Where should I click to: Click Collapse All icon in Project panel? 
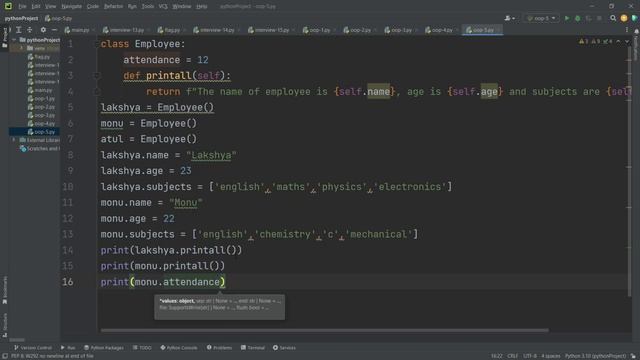tap(29, 30)
